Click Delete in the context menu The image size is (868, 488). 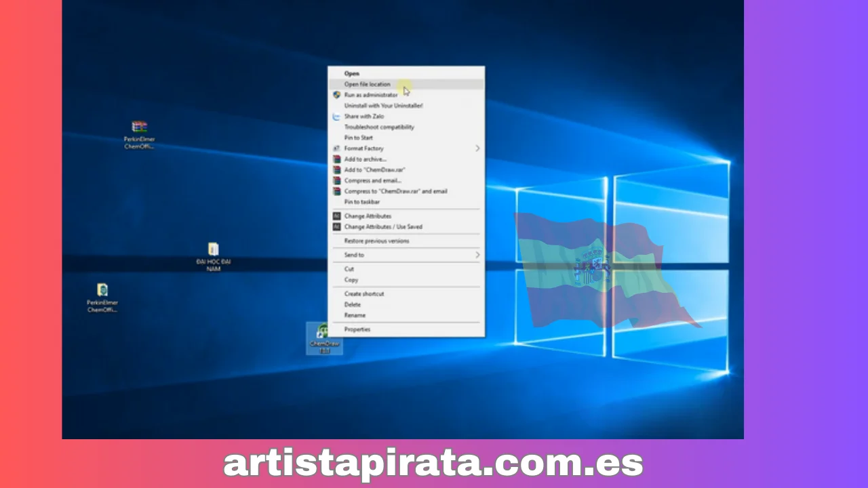pos(406,305)
